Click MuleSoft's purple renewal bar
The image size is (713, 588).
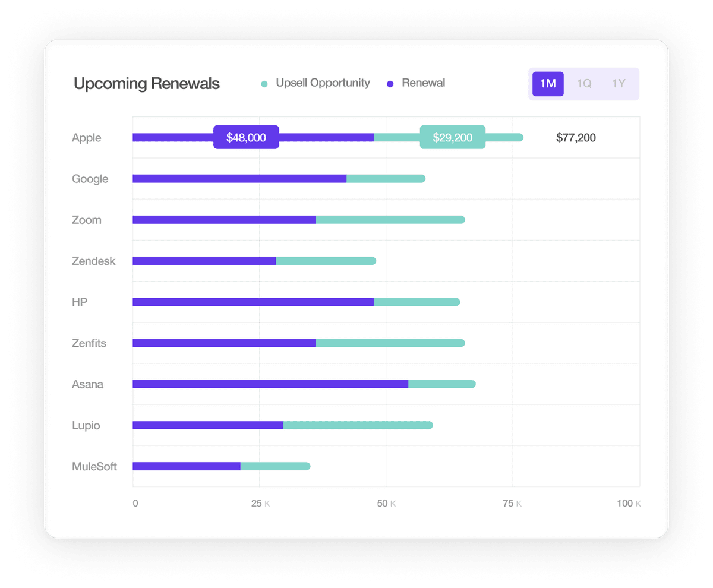[187, 466]
